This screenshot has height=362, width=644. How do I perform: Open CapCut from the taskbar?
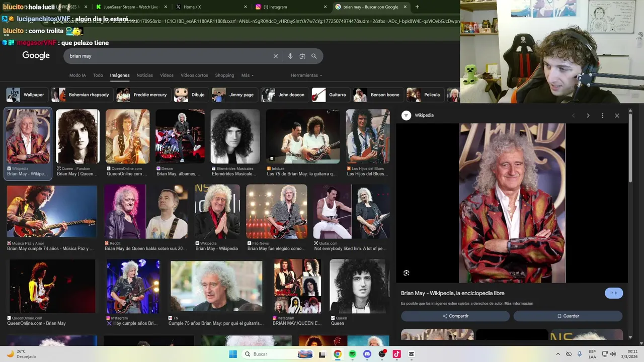(x=411, y=354)
